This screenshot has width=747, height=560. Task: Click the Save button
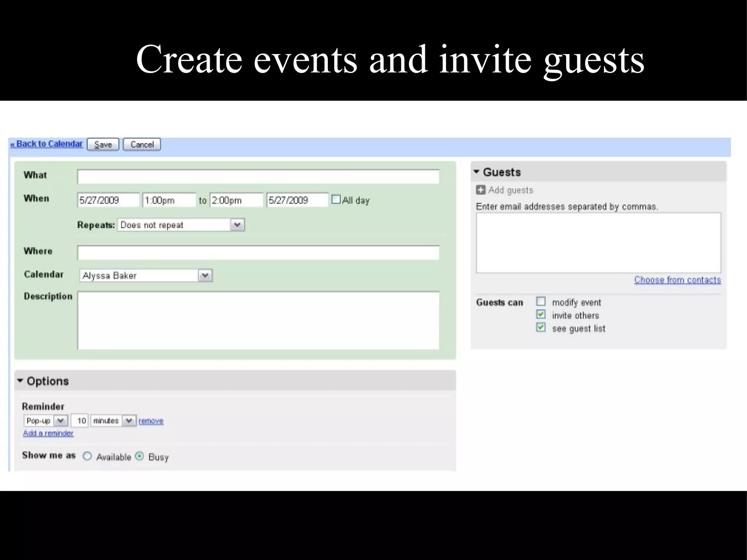point(103,144)
